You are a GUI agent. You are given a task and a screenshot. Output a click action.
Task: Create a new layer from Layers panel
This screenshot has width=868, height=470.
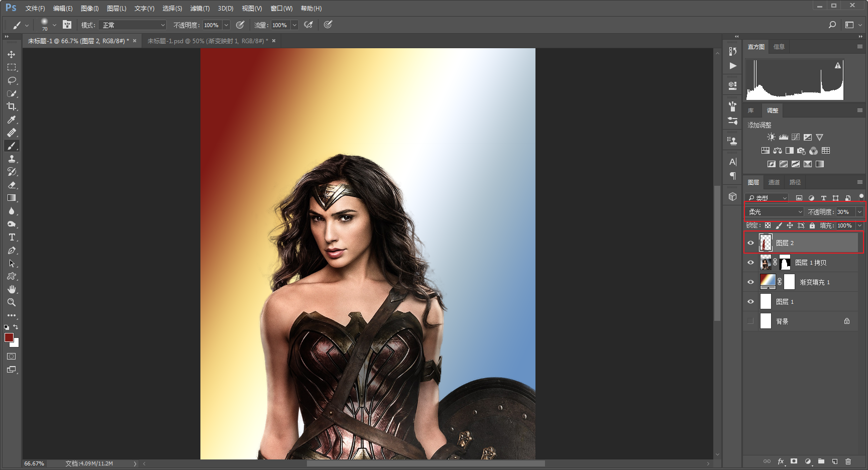point(835,461)
